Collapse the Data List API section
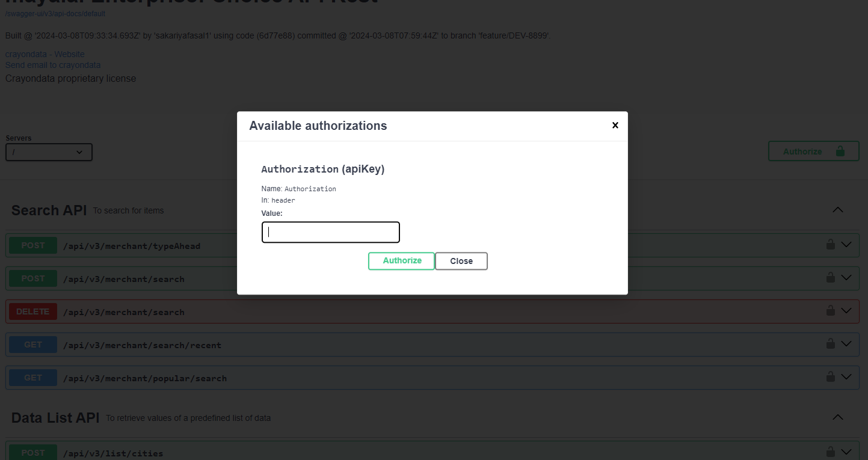The height and width of the screenshot is (460, 868). click(x=838, y=417)
